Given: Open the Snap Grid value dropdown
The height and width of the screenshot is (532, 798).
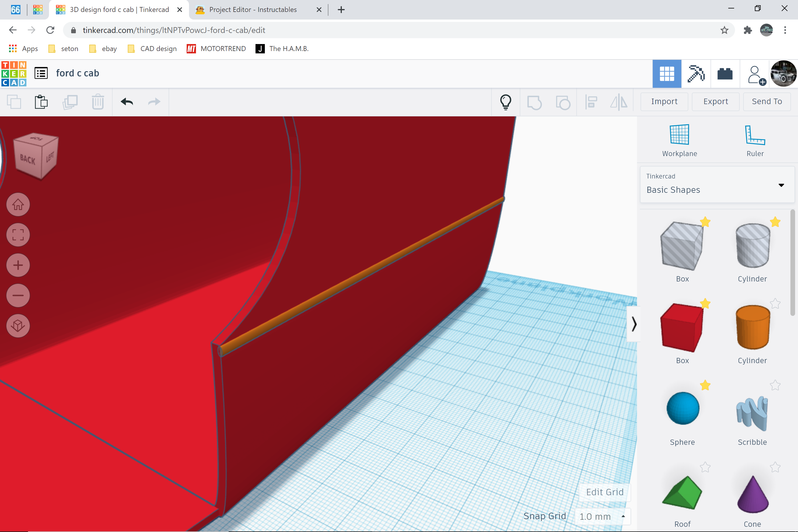Looking at the screenshot, I should click(603, 516).
